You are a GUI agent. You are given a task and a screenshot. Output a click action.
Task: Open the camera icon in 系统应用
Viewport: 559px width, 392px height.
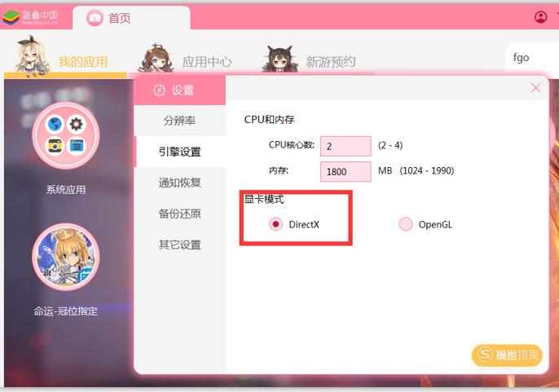tap(55, 146)
